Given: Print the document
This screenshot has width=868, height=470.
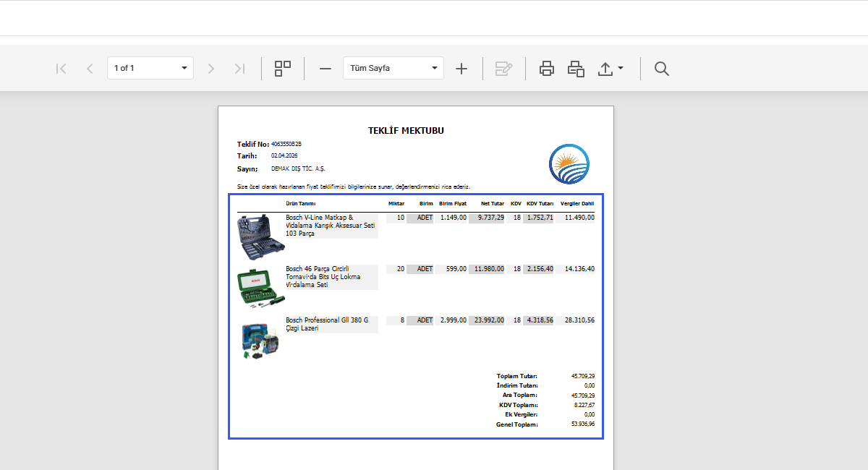Looking at the screenshot, I should click(x=547, y=69).
